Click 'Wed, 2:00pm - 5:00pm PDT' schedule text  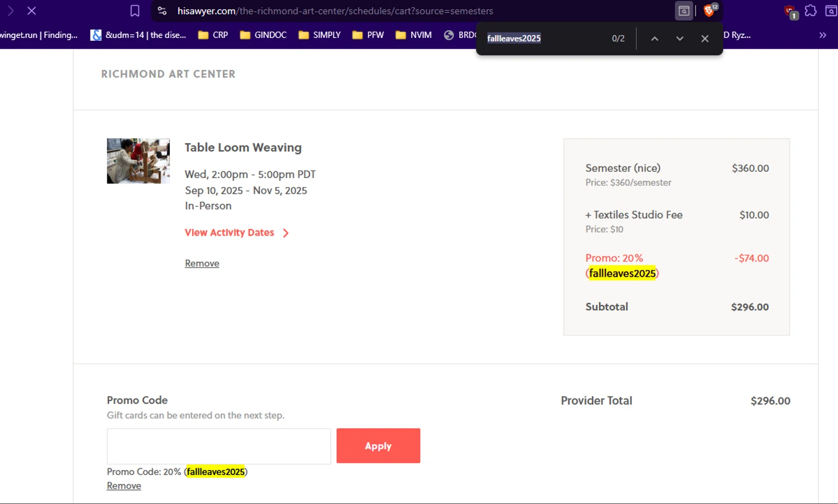pos(250,175)
